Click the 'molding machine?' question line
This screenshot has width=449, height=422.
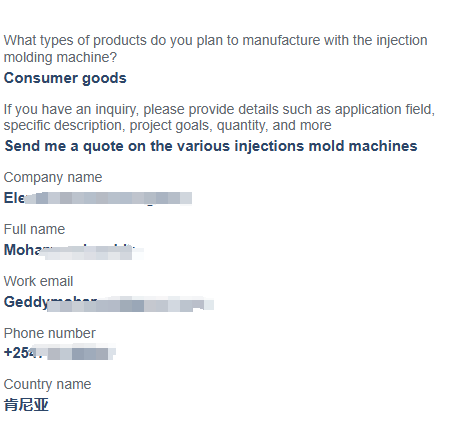point(60,57)
